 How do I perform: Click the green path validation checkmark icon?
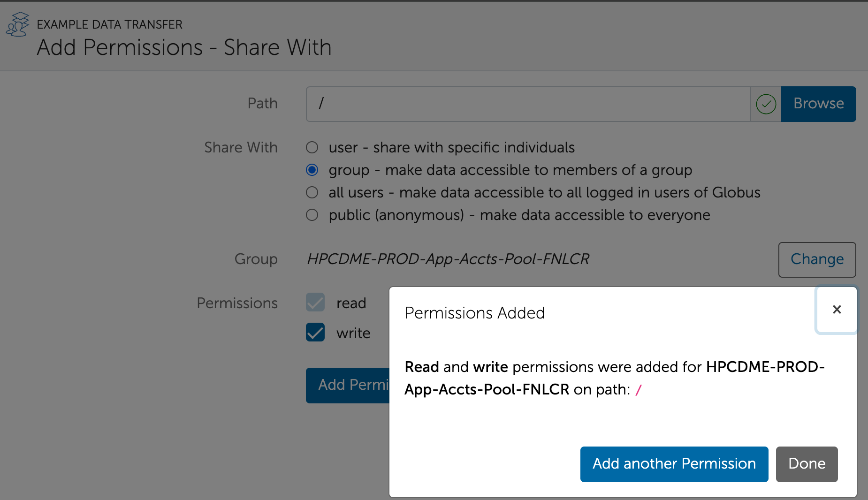coord(766,104)
